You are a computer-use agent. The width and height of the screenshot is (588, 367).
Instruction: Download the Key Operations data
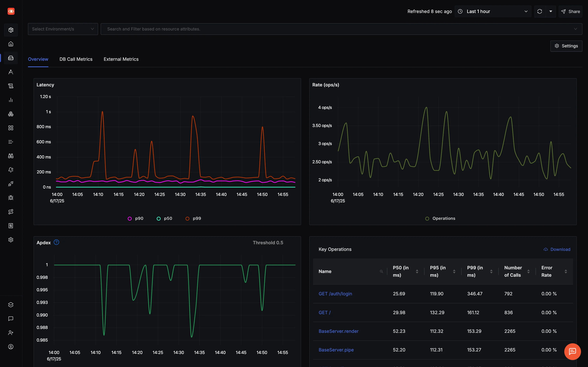[557, 249]
